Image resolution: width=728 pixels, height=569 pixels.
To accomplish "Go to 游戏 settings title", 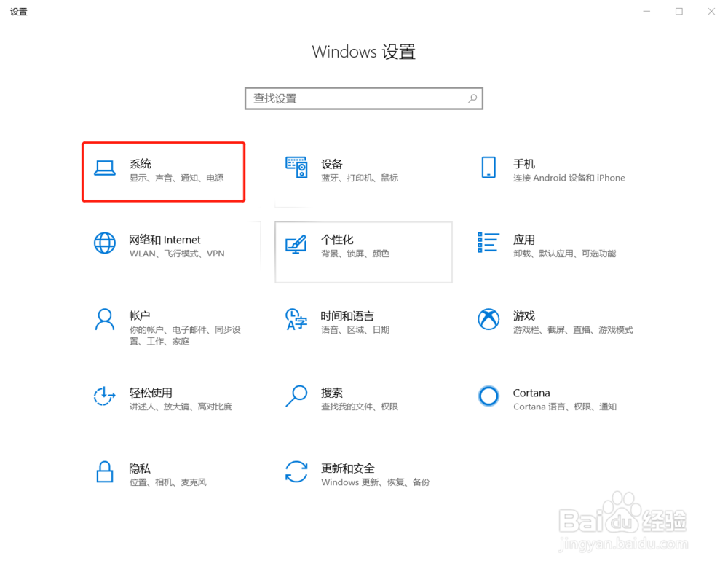I will 524,316.
